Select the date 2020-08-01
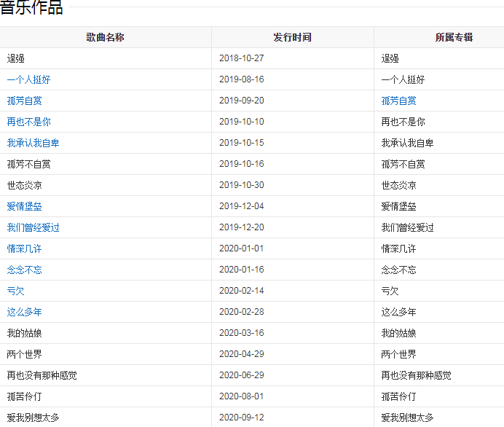504x427 pixels. pos(241,396)
